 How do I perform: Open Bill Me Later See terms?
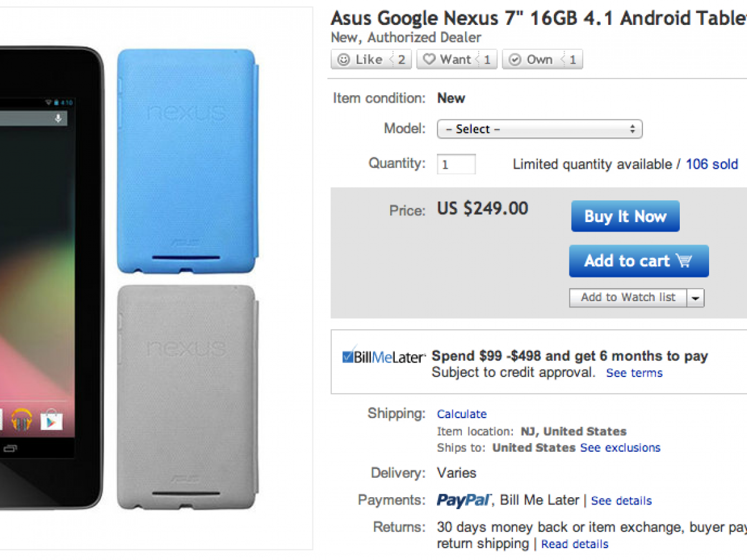coord(634,373)
